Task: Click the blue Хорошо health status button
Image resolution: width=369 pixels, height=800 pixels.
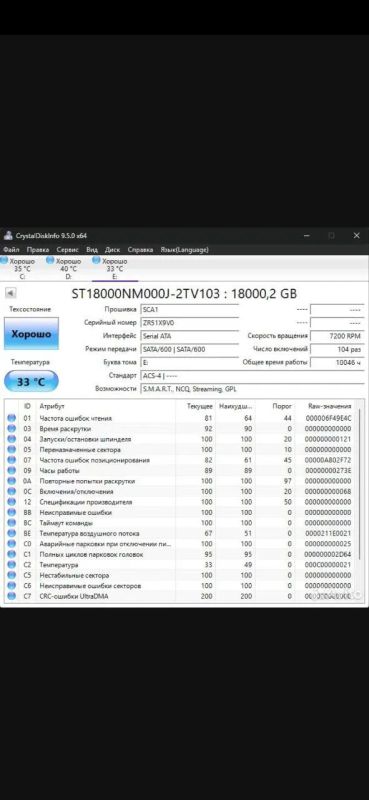Action: 31,334
